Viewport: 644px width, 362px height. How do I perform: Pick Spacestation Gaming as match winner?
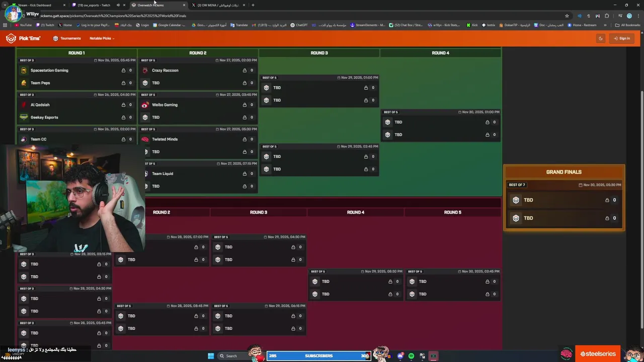pyautogui.click(x=76, y=70)
